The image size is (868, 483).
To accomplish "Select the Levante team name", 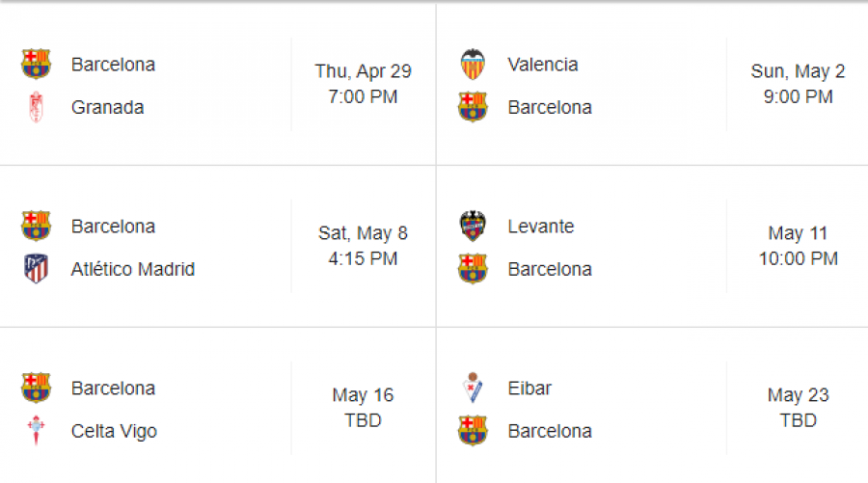I will coord(541,227).
